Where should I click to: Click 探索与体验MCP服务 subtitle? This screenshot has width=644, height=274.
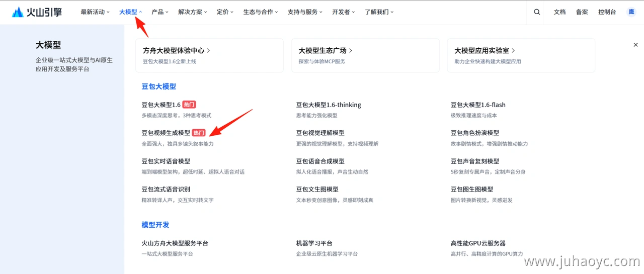pos(322,61)
